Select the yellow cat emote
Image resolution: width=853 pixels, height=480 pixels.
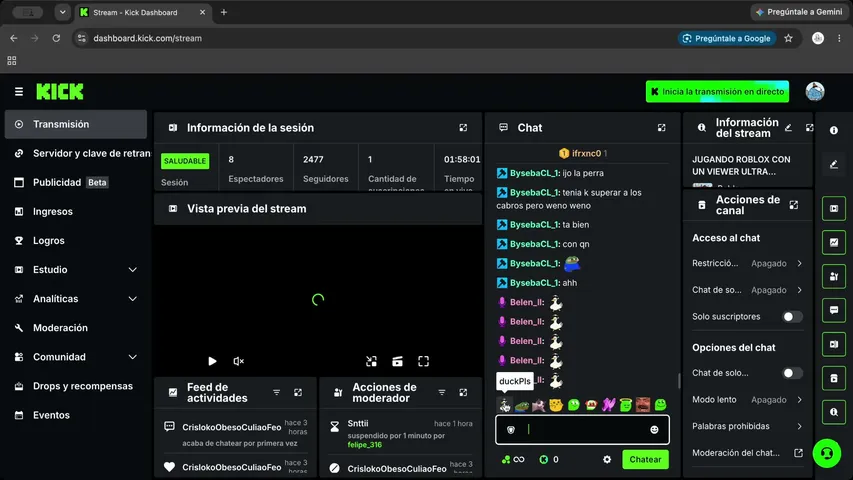pos(555,404)
